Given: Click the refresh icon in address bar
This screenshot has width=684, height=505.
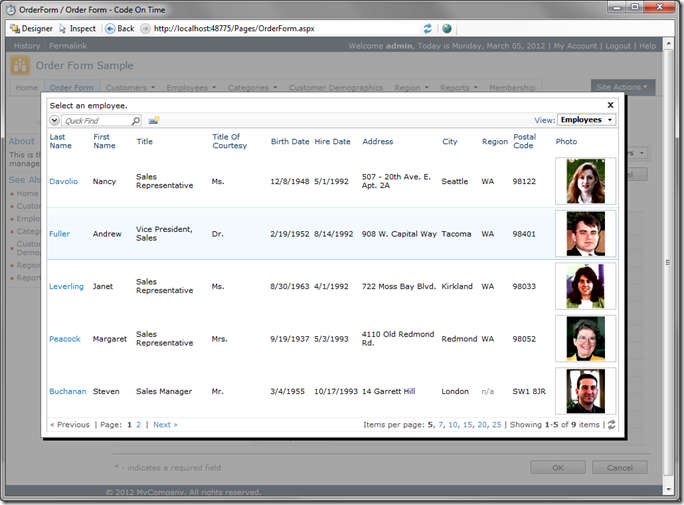Looking at the screenshot, I should point(428,29).
